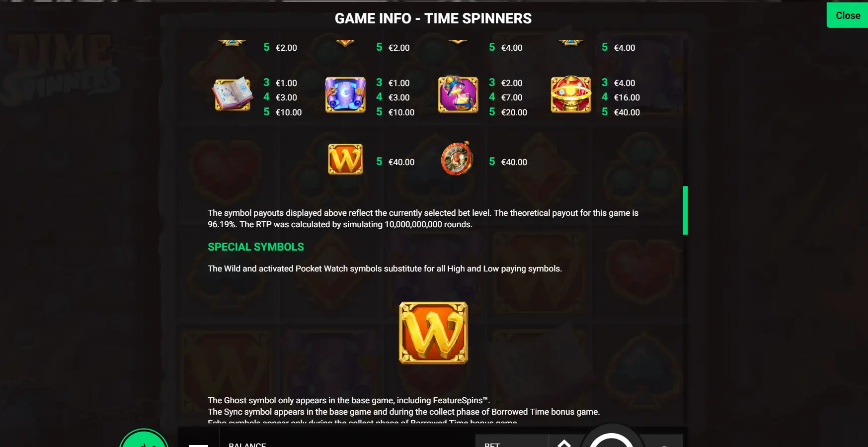
Task: Click the green FeatureSpins round button
Action: [144, 439]
